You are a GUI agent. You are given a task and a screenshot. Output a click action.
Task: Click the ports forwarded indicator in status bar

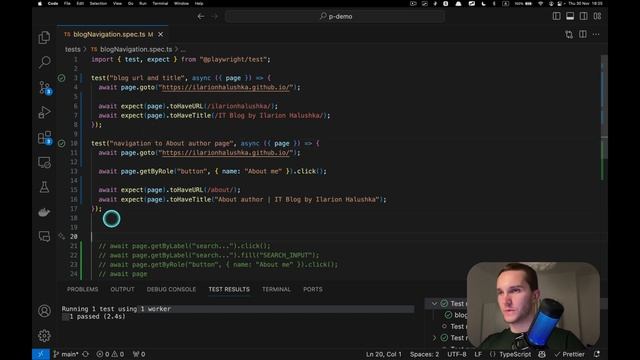(x=139, y=354)
